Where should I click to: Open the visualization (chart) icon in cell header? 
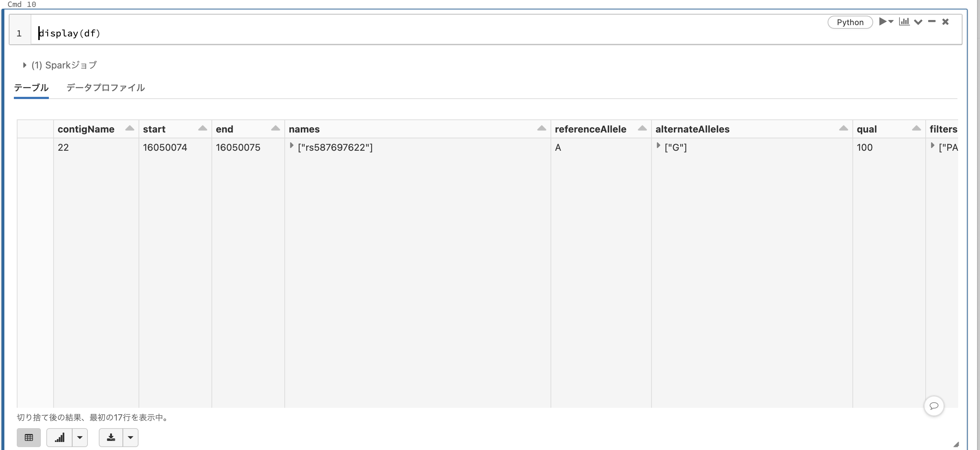[x=905, y=22]
